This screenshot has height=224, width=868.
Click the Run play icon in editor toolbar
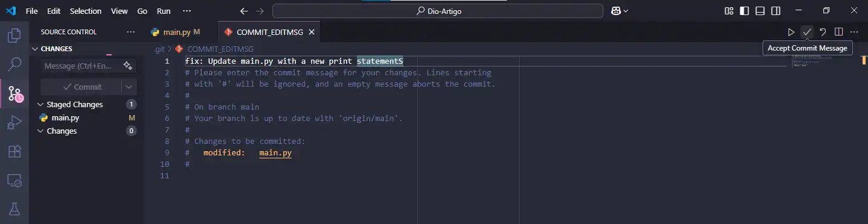pos(791,32)
